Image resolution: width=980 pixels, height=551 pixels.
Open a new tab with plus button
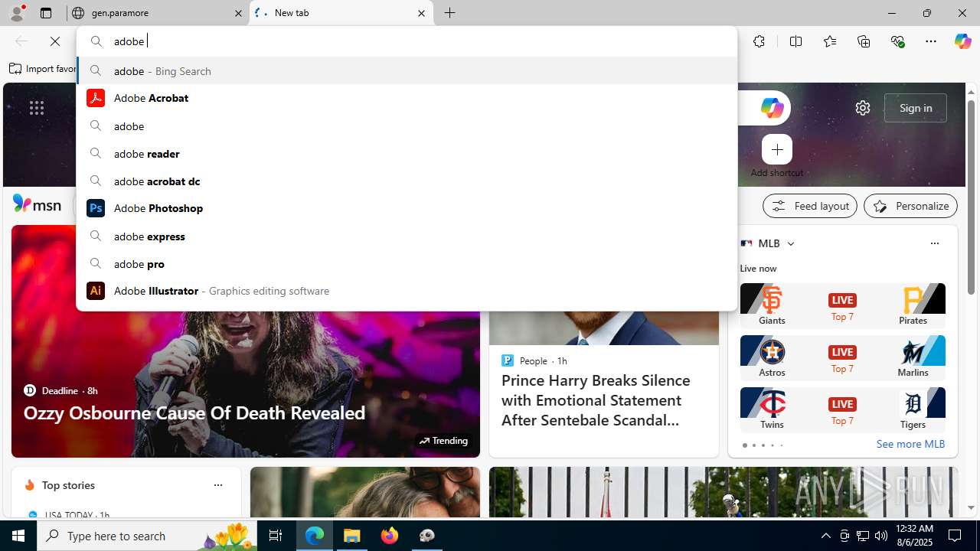450,13
